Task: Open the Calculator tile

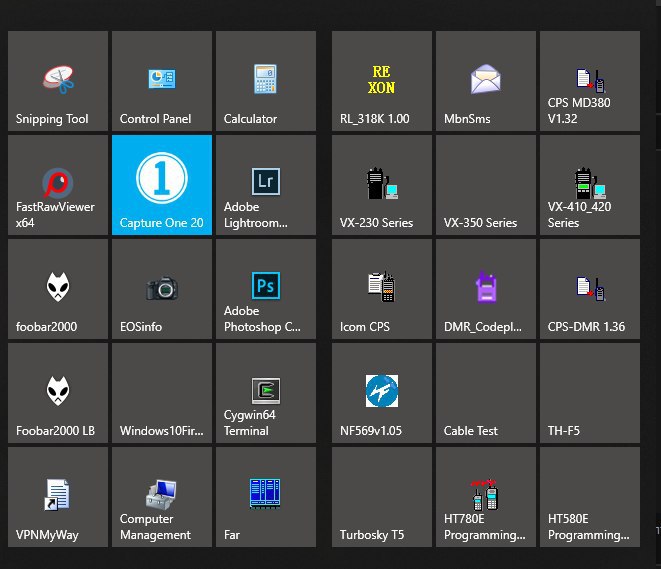Action: (266, 81)
